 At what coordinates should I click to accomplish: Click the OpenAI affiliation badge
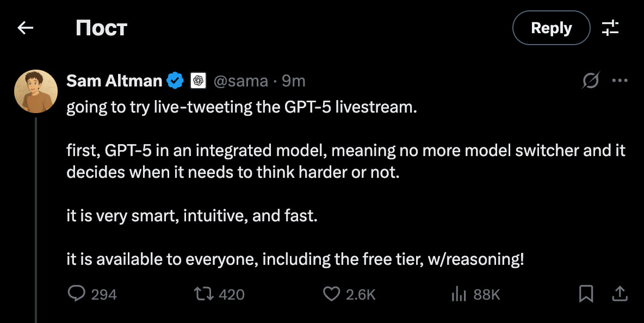(x=198, y=81)
